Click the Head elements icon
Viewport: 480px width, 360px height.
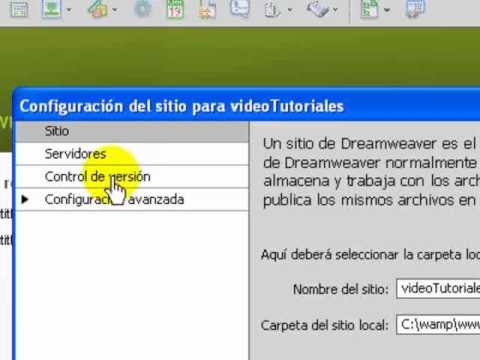(272, 9)
